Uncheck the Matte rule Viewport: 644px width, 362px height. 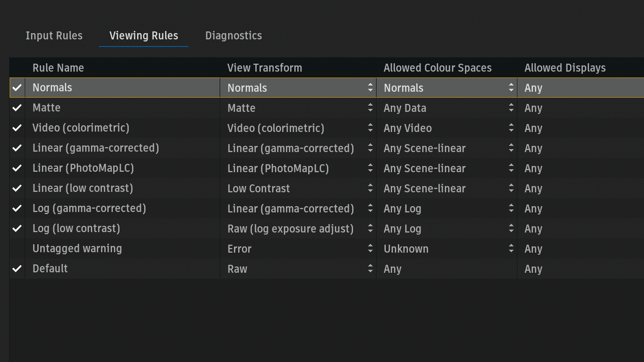[x=17, y=108]
